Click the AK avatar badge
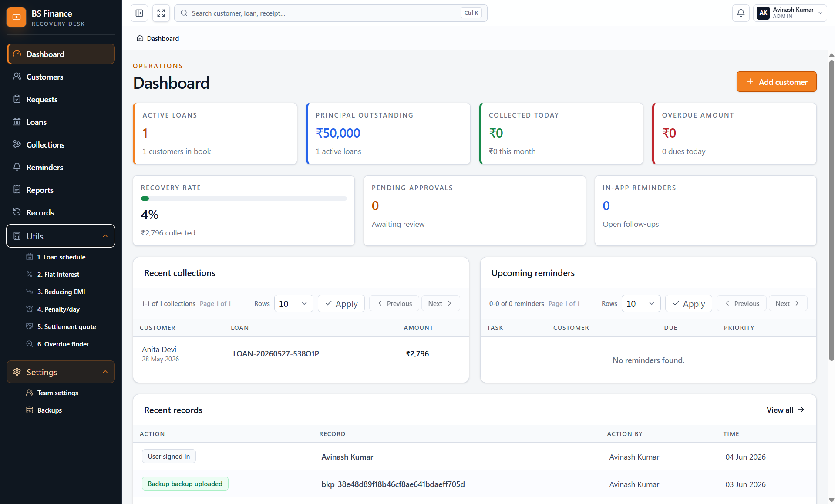This screenshot has height=504, width=835. (x=763, y=13)
